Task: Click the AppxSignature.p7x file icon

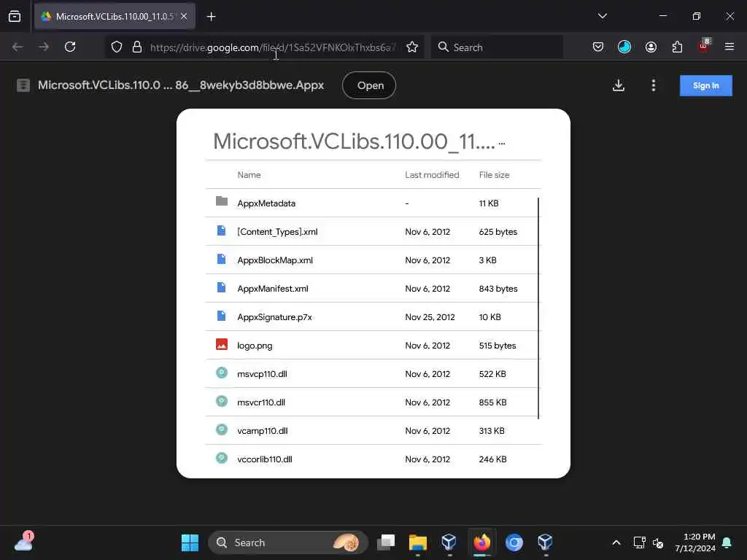Action: [222, 316]
